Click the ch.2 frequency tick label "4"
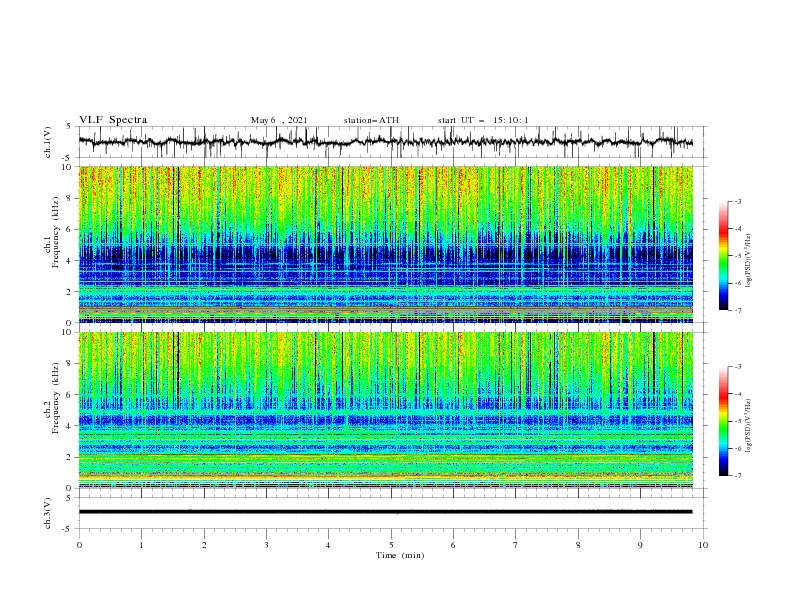Screen dimensions: 792x612 click(69, 426)
